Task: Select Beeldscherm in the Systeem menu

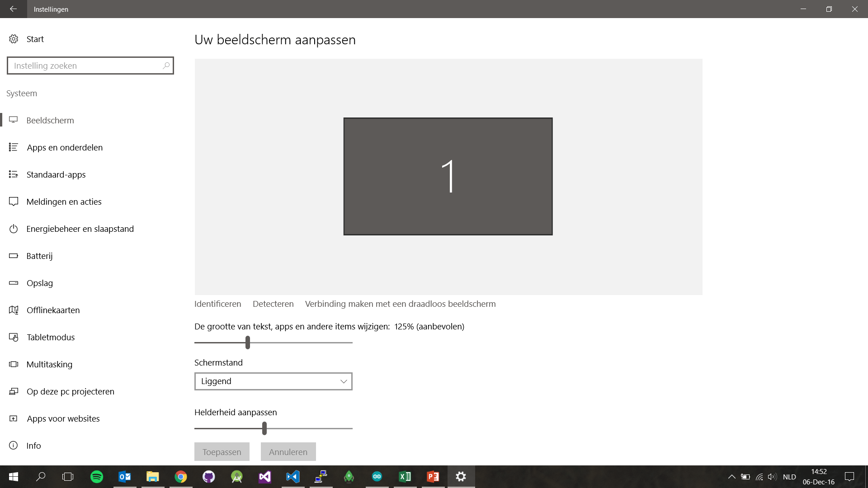Action: [50, 120]
